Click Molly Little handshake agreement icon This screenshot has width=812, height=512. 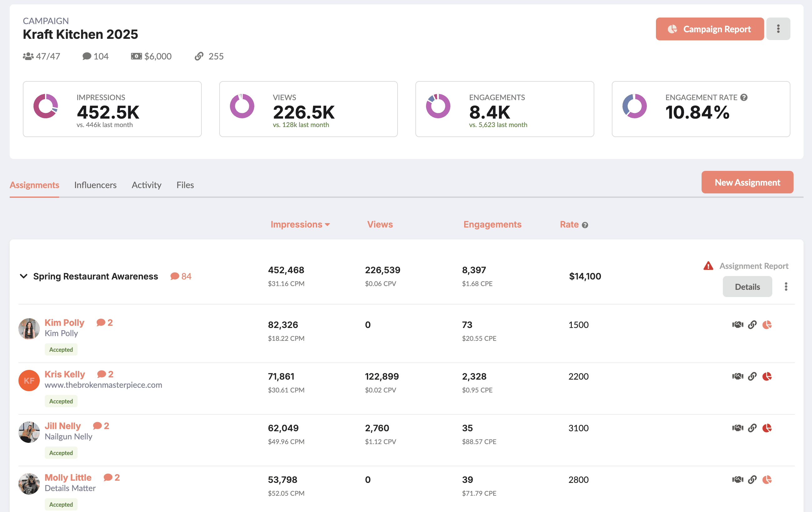tap(738, 480)
